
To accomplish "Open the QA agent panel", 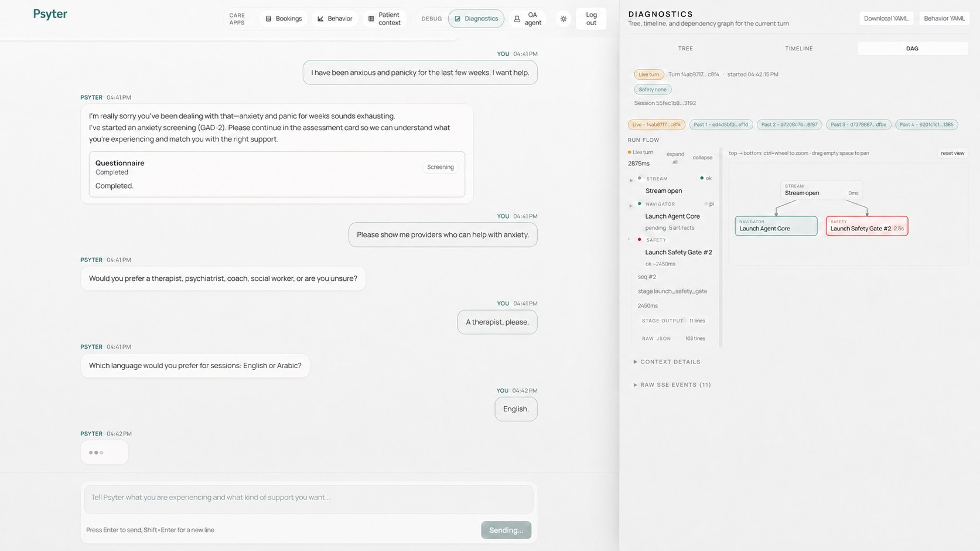I will point(527,19).
